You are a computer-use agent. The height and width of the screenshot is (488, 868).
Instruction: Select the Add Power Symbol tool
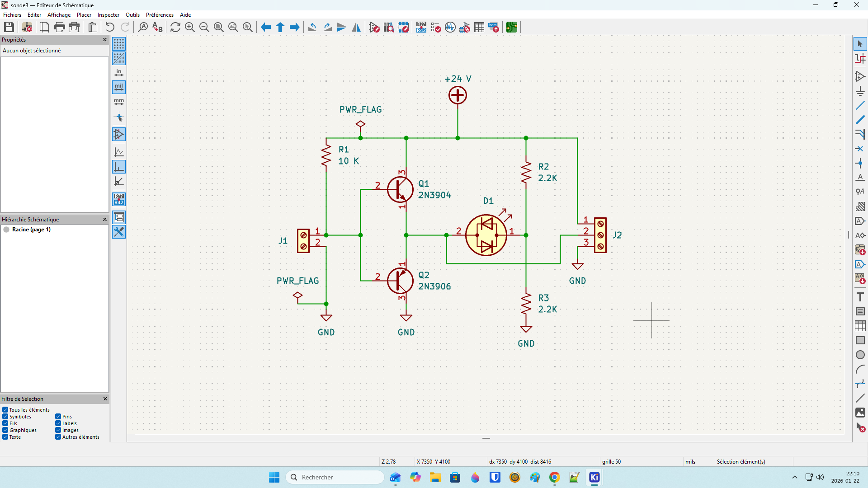tap(860, 91)
